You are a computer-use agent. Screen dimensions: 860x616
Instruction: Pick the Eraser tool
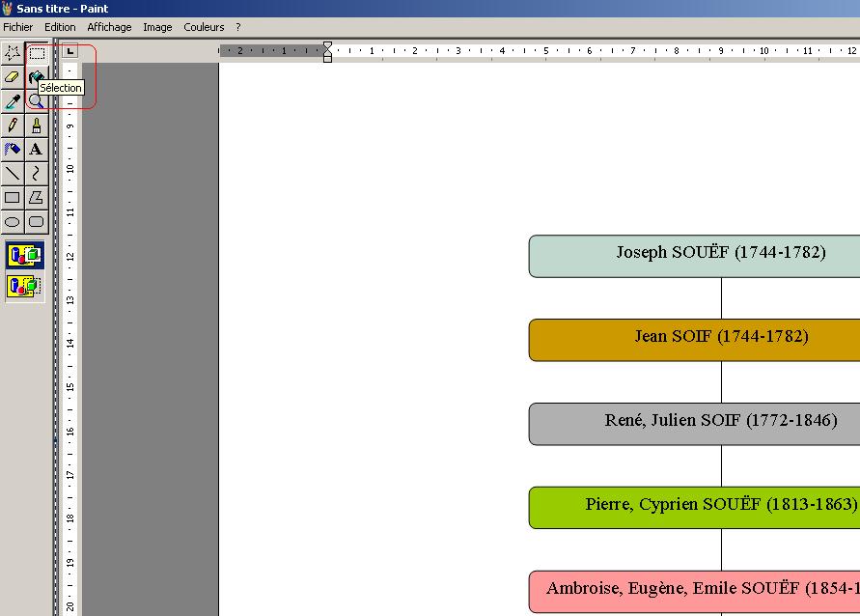point(12,77)
